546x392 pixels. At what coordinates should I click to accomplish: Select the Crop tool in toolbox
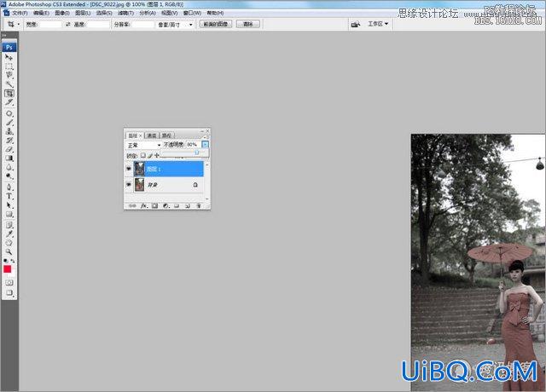9,93
